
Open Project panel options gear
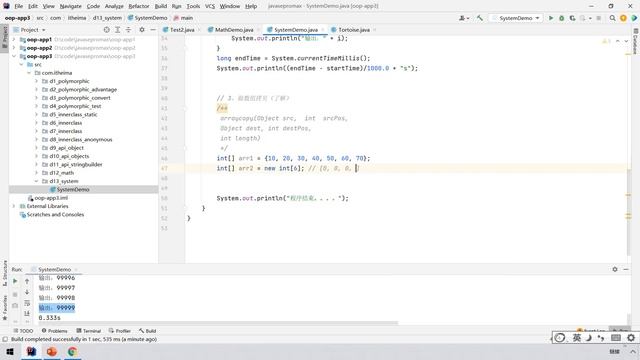[142, 30]
